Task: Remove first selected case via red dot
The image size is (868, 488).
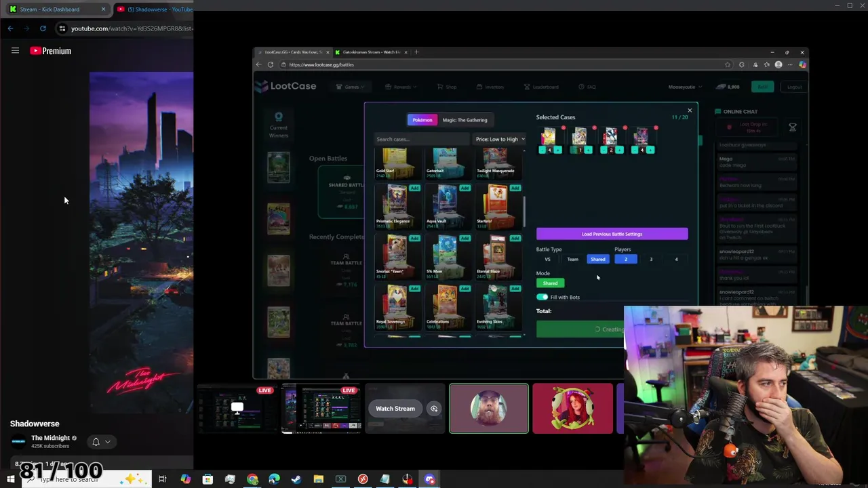Action: coord(563,127)
